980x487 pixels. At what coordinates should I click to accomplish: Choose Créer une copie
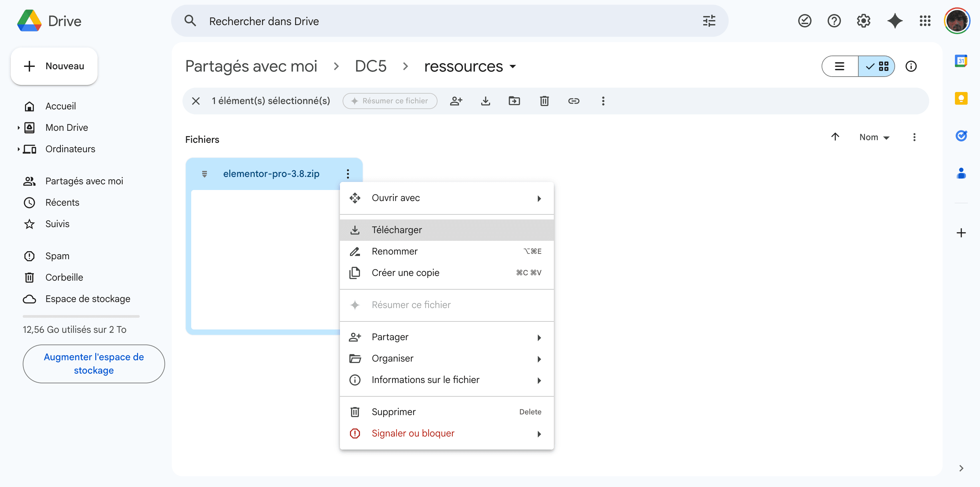pyautogui.click(x=447, y=273)
